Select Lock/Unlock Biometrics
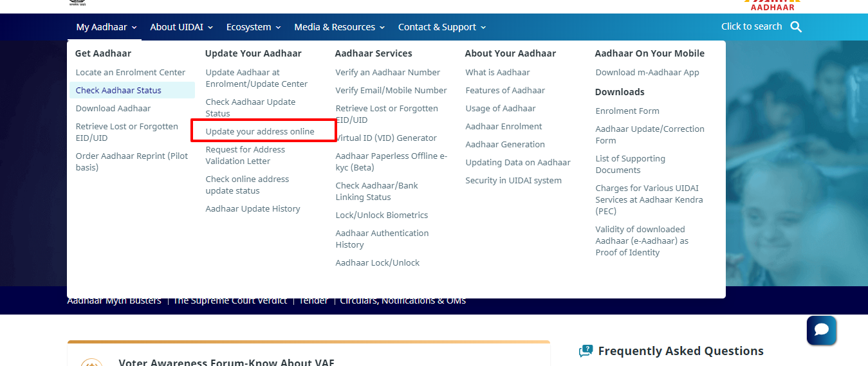Screen dimensions: 868x366 pyautogui.click(x=382, y=215)
